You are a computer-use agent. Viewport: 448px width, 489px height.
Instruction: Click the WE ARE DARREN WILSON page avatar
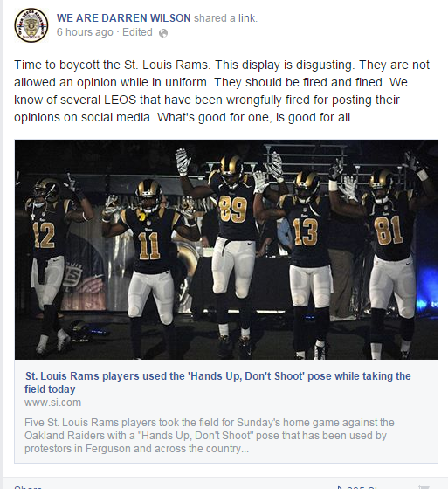click(x=31, y=25)
